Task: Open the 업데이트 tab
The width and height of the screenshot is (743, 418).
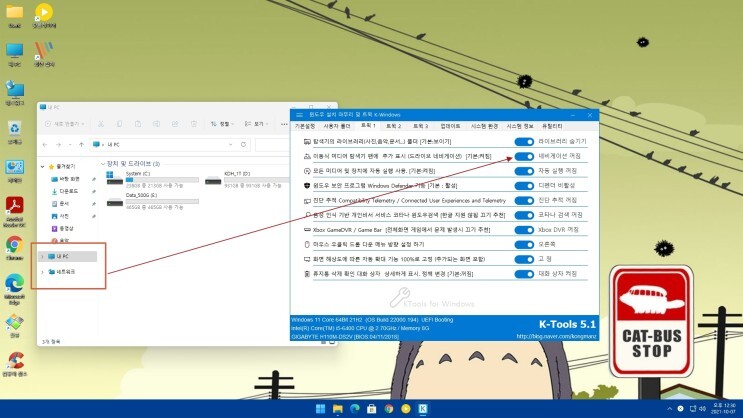Action: coord(450,126)
